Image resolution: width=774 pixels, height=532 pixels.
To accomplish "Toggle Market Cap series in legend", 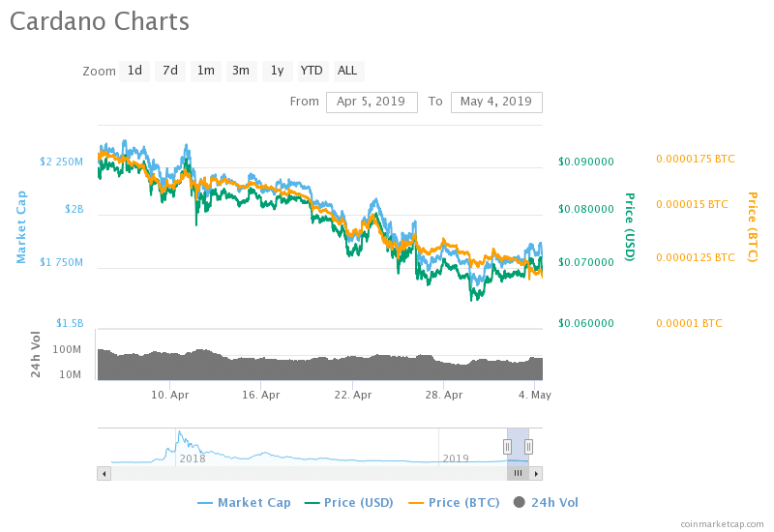I will [244, 502].
